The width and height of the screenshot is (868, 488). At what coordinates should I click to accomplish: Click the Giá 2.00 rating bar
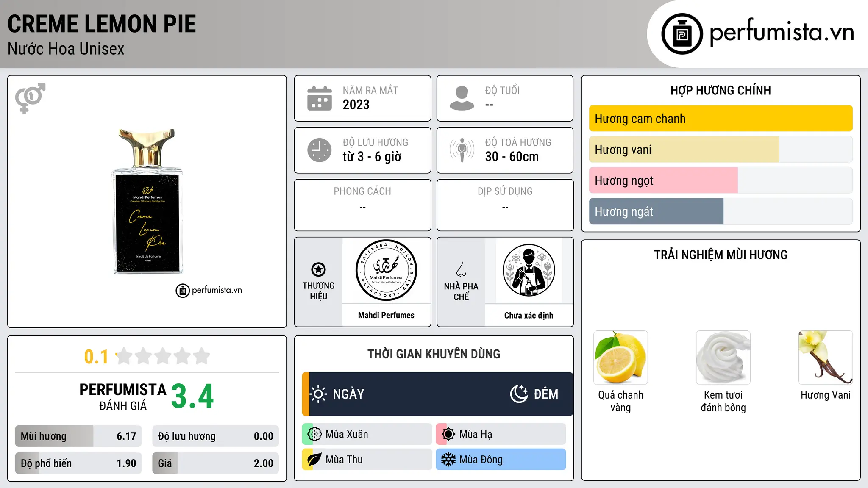216,463
